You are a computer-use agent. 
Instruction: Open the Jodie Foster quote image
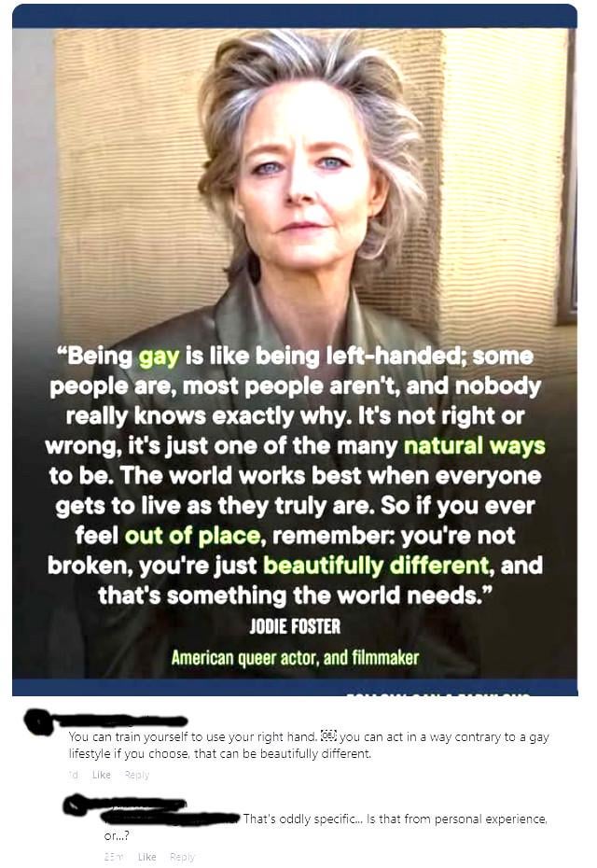pyautogui.click(x=295, y=349)
